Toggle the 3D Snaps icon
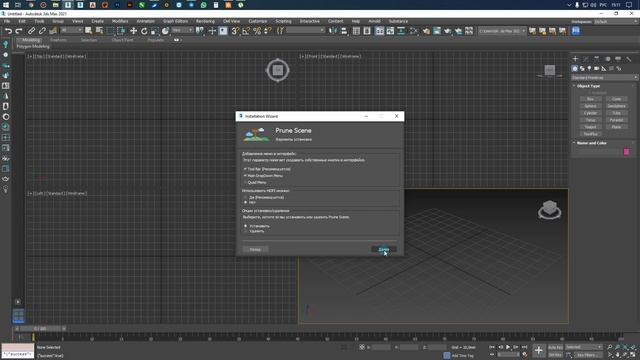 (x=235, y=31)
